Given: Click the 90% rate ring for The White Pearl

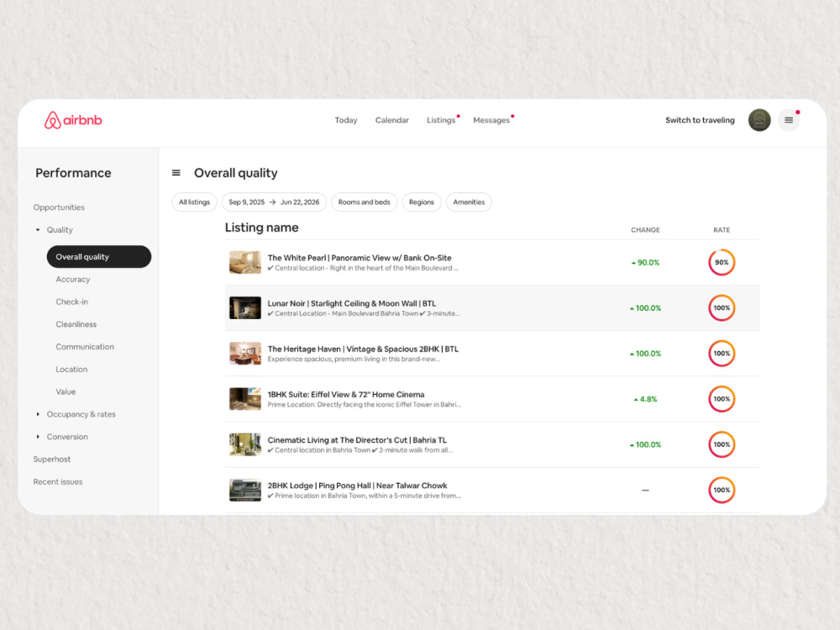Looking at the screenshot, I should (x=722, y=262).
